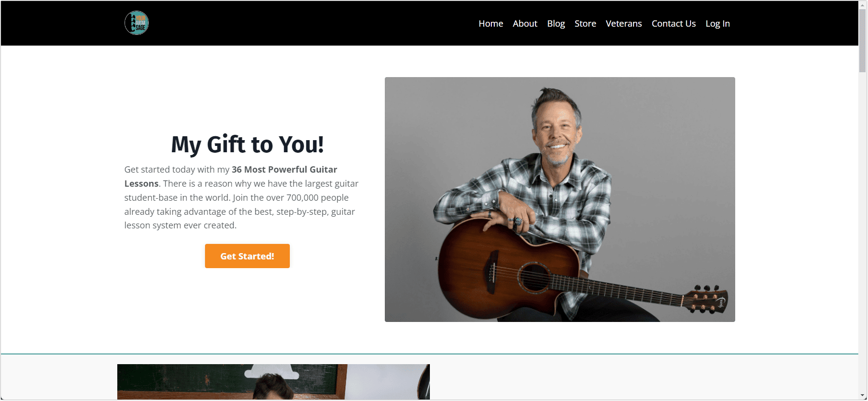Click the scrollbar down arrow
Screen dimensions: 868x401
point(863,396)
